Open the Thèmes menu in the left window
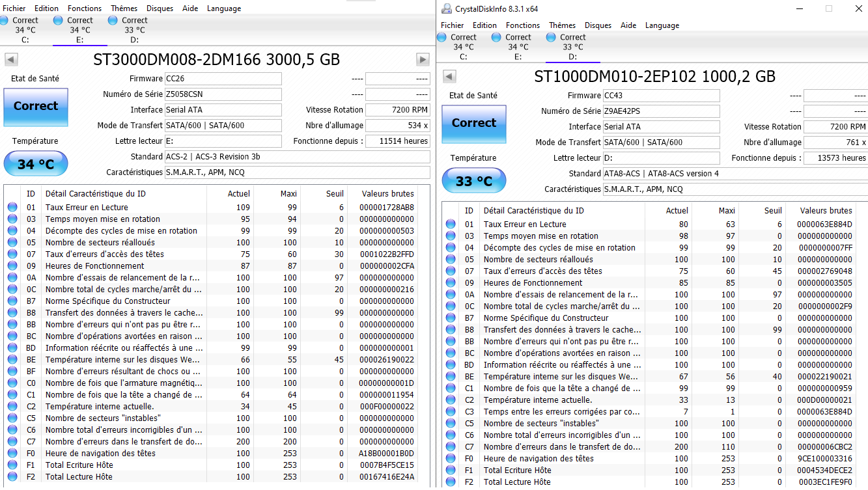The width and height of the screenshot is (868, 490). coord(124,8)
